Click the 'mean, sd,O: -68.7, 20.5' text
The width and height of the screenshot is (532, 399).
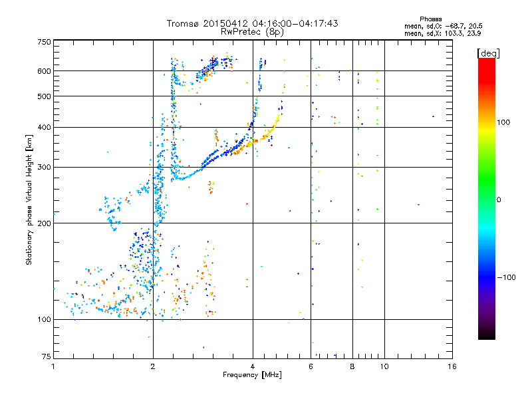pos(444,26)
